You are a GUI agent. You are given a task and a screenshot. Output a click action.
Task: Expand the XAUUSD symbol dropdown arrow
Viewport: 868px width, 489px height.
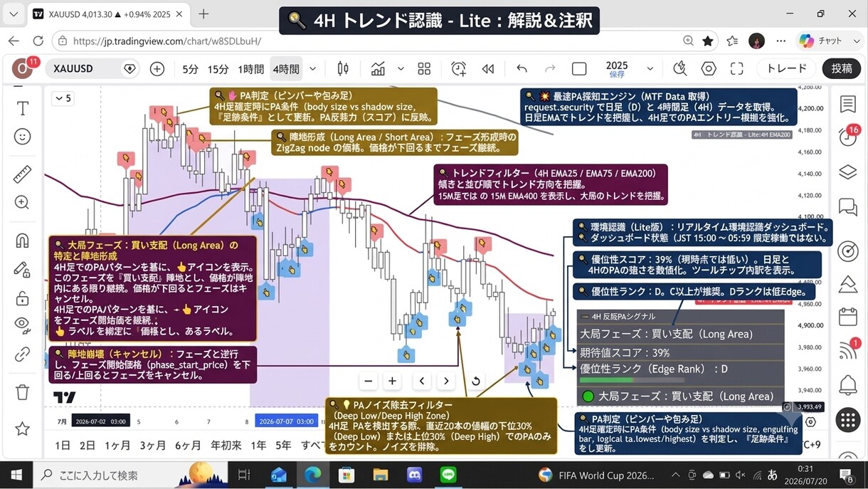click(x=129, y=69)
